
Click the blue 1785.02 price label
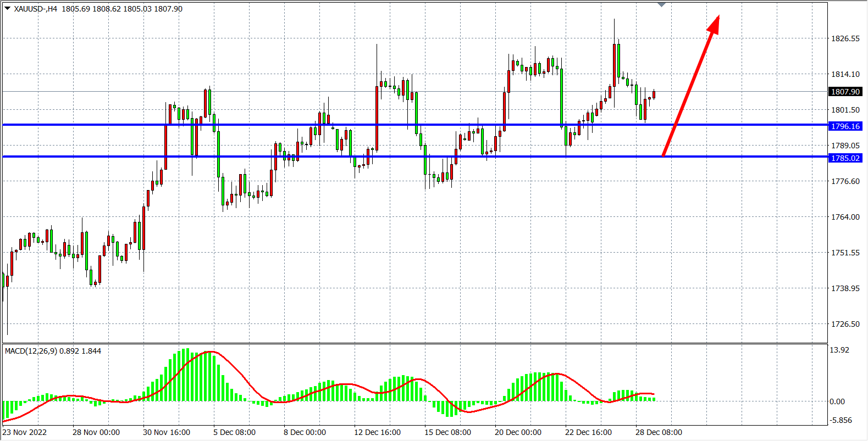845,158
